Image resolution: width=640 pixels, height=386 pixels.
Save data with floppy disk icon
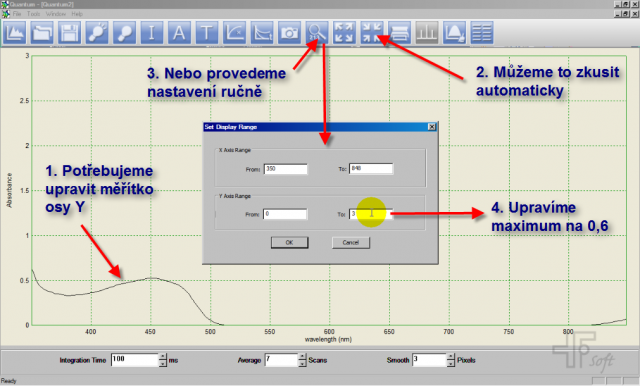(x=69, y=33)
